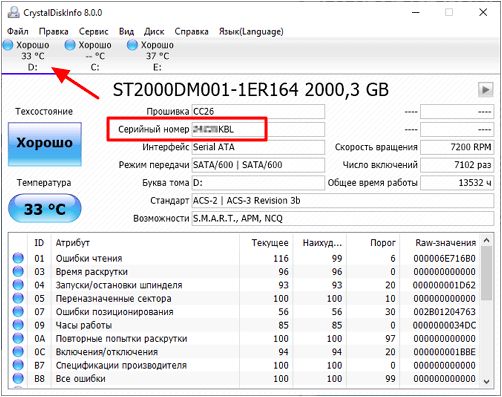Viewport: 502px width, 397px height.
Task: Click status orb for attribute 03
Action: coord(18,271)
